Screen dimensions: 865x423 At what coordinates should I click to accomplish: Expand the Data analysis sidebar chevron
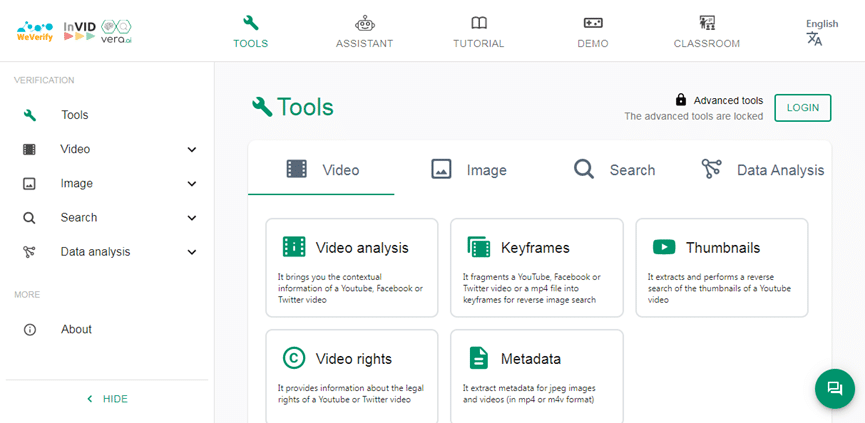[191, 252]
